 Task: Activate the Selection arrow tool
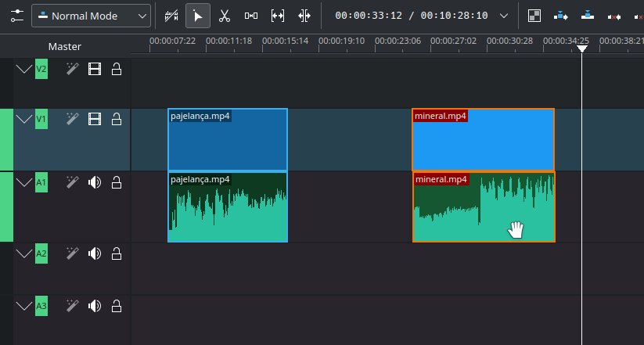pyautogui.click(x=198, y=16)
